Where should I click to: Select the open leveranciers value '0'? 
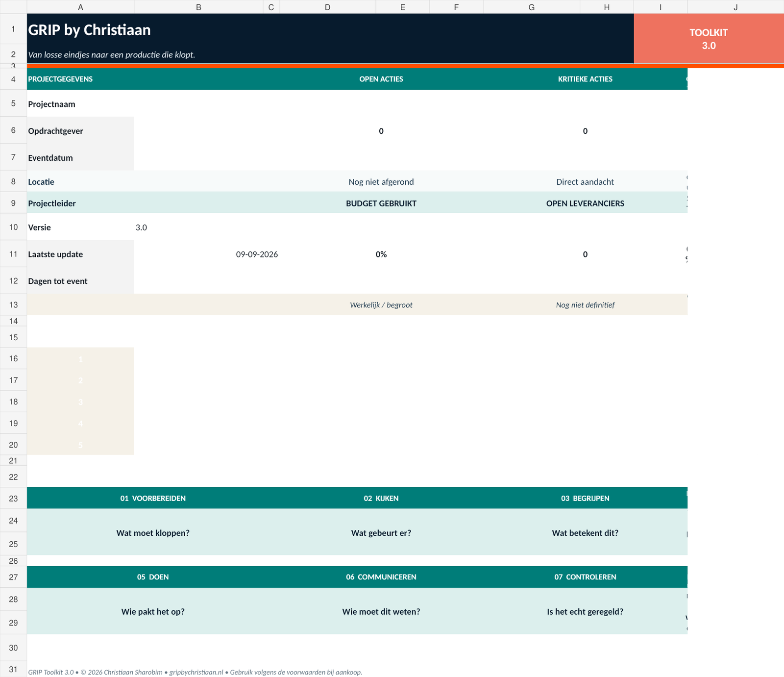pyautogui.click(x=585, y=254)
